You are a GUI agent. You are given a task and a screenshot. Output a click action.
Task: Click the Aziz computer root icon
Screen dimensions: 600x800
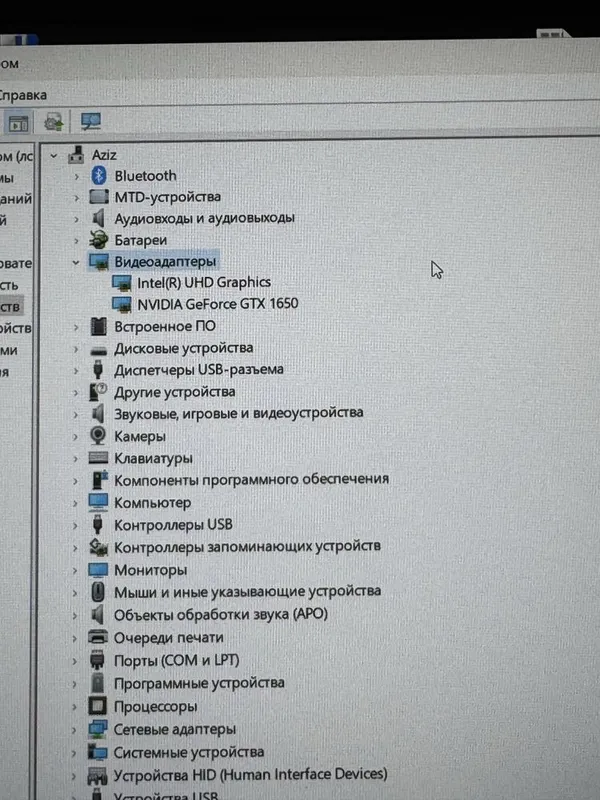click(76, 155)
